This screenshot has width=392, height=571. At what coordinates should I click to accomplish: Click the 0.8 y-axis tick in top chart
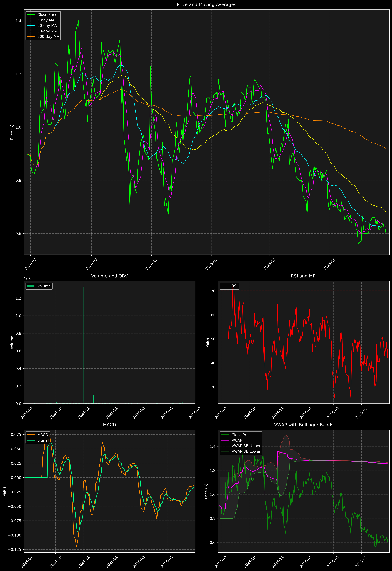[18, 180]
